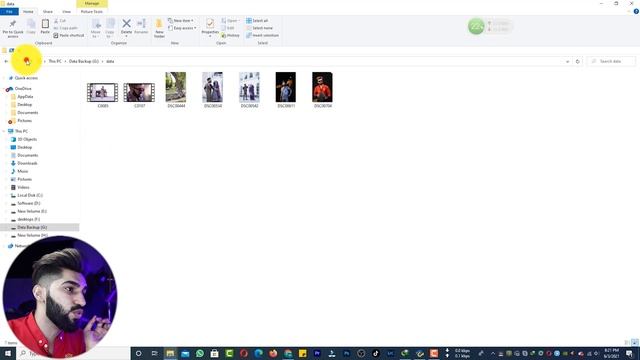Open Microsoft Edge from the taskbar

pos(258,353)
